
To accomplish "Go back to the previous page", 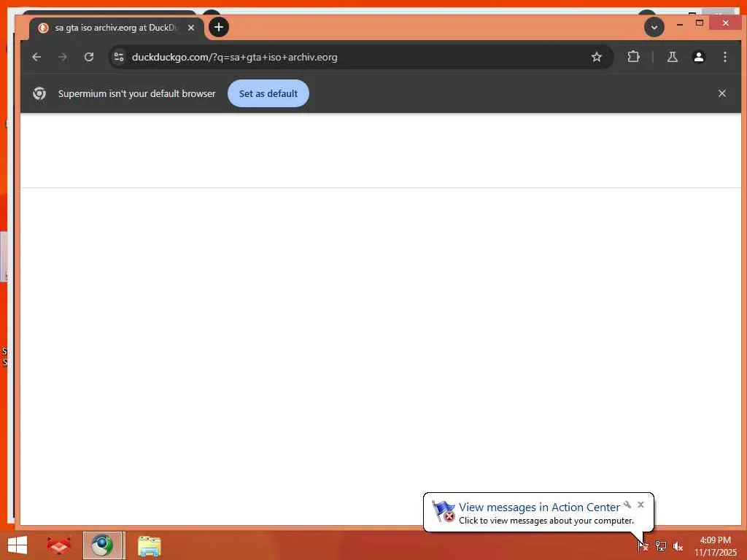I will point(36,57).
